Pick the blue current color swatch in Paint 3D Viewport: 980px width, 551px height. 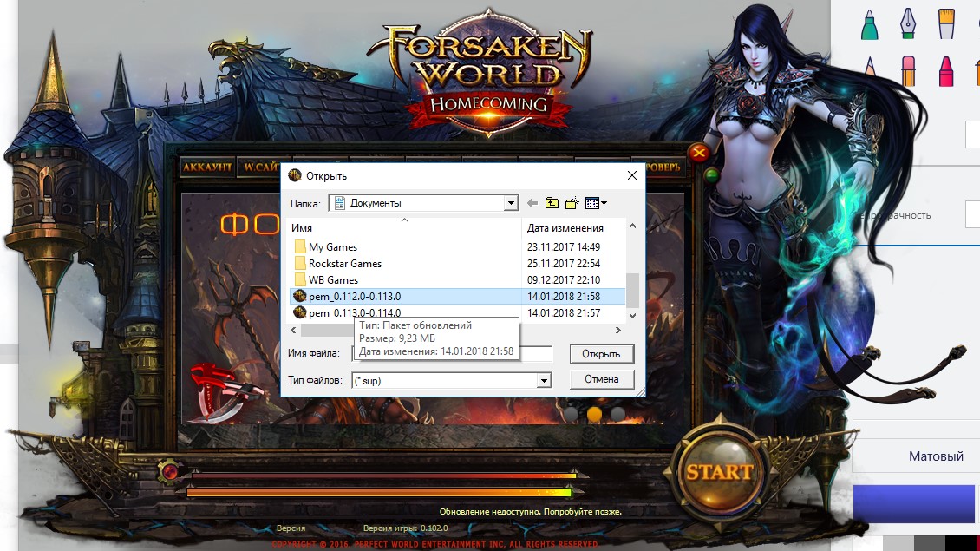pyautogui.click(x=914, y=503)
